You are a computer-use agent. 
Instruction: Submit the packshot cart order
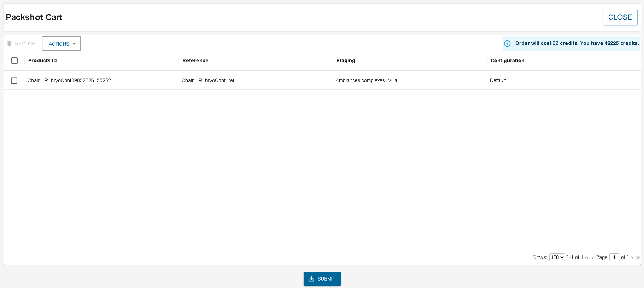322,279
